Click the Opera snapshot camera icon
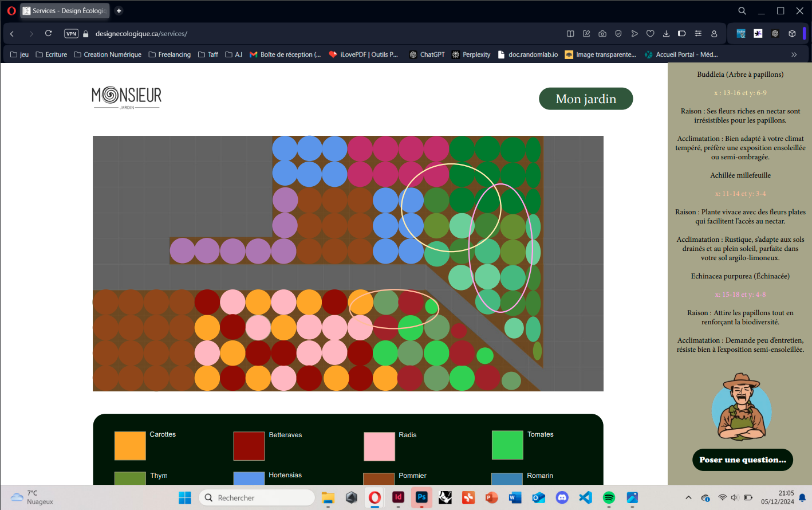The width and height of the screenshot is (812, 510). pos(602,34)
